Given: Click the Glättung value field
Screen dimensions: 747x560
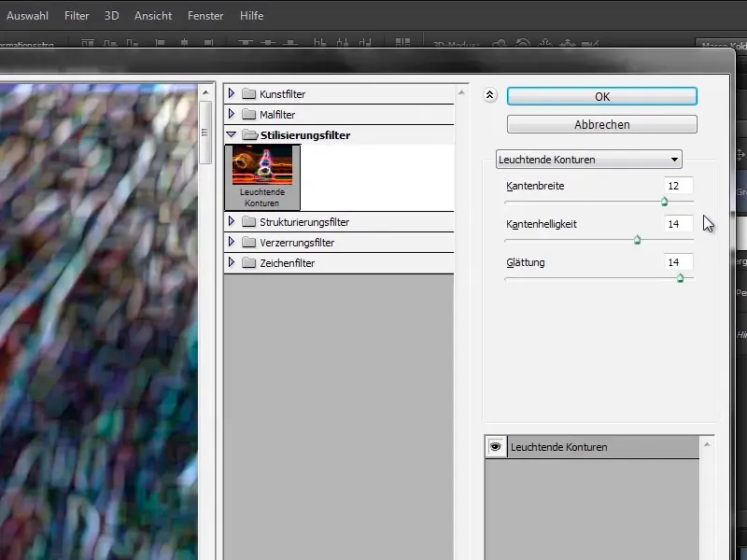Looking at the screenshot, I should pos(679,262).
